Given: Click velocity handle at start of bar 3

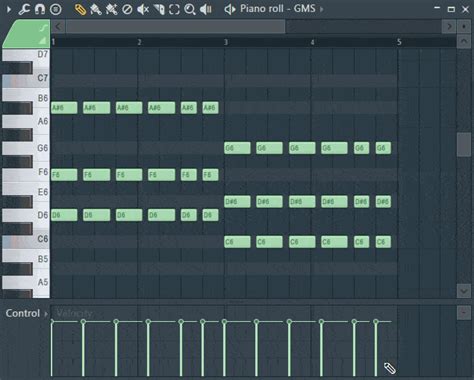Looking at the screenshot, I should point(224,321).
